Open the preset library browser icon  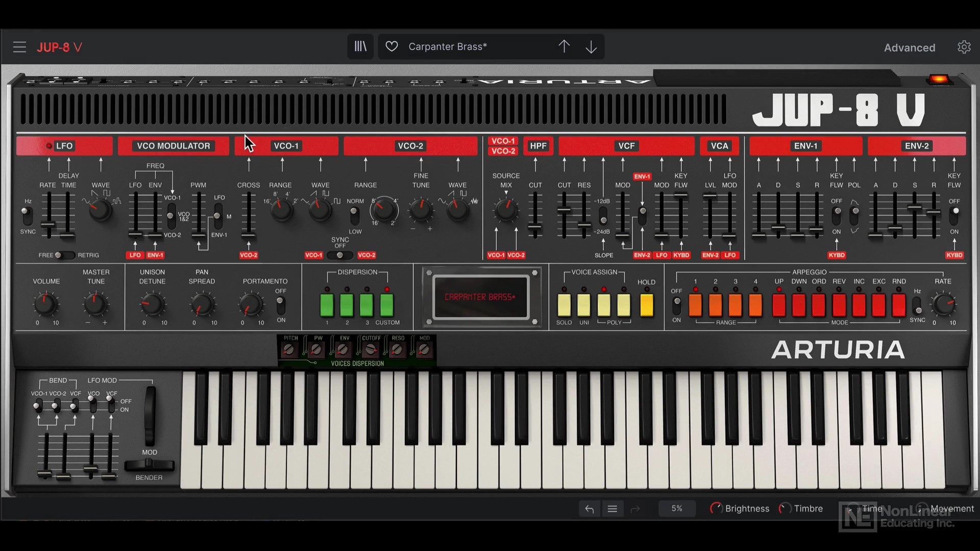(x=360, y=46)
